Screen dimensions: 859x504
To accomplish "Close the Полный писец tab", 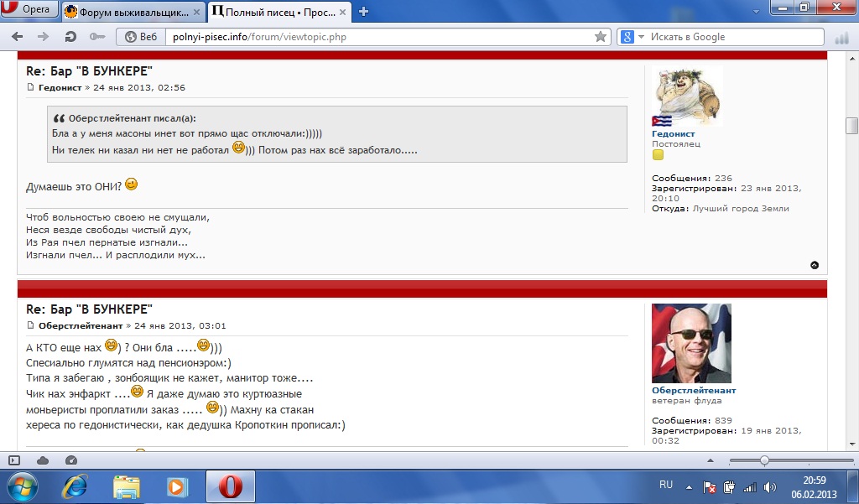I will (x=342, y=12).
